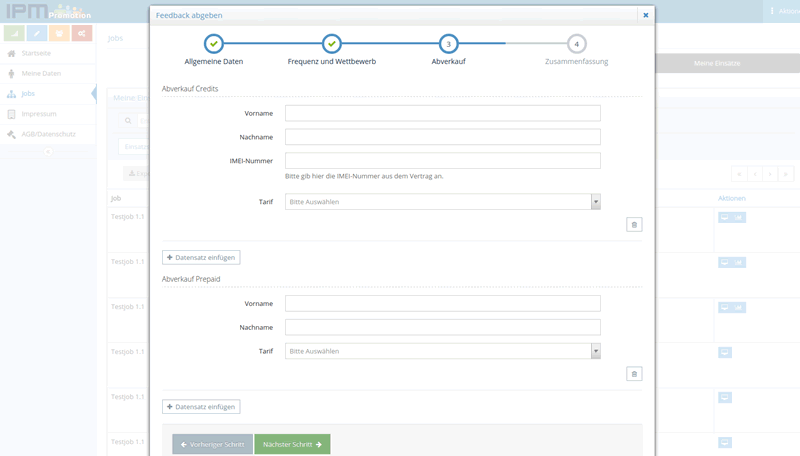Go to the Frequenz und Wettbewerb step

pos(332,44)
